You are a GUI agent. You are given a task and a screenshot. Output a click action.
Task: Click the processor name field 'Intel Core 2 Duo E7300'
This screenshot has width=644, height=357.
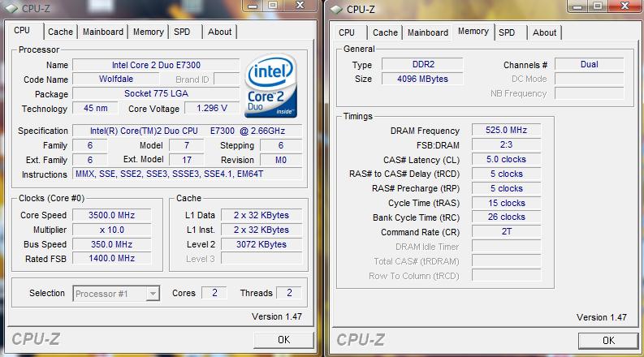tap(156, 65)
